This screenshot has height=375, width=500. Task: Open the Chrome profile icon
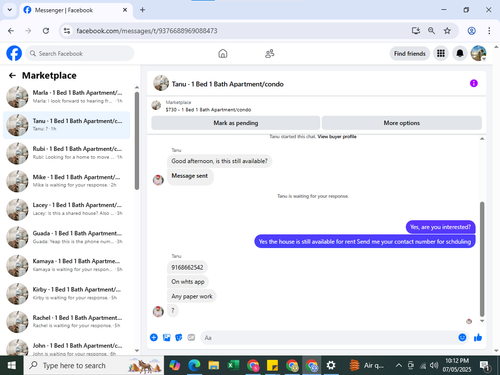(471, 31)
